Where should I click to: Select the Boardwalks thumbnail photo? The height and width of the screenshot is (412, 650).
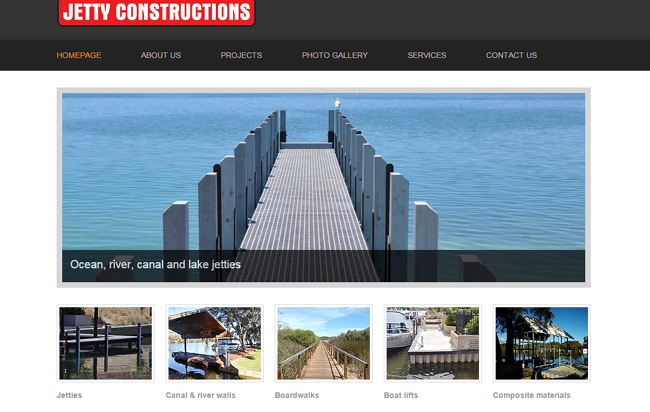point(323,343)
